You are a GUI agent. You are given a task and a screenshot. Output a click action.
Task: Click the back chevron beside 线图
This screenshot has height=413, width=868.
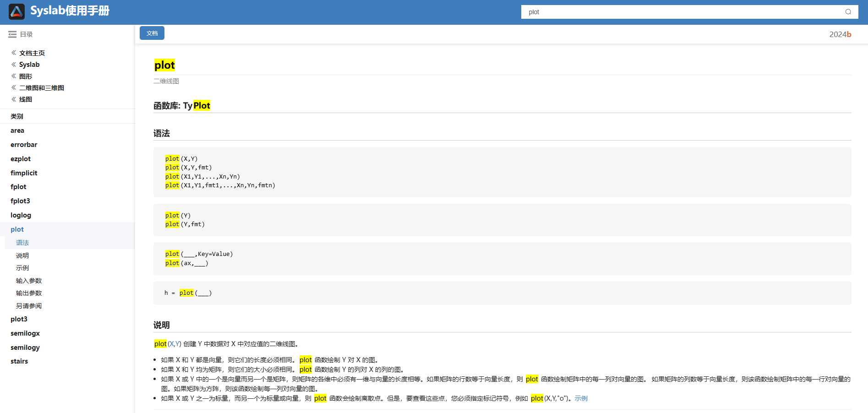pos(14,99)
